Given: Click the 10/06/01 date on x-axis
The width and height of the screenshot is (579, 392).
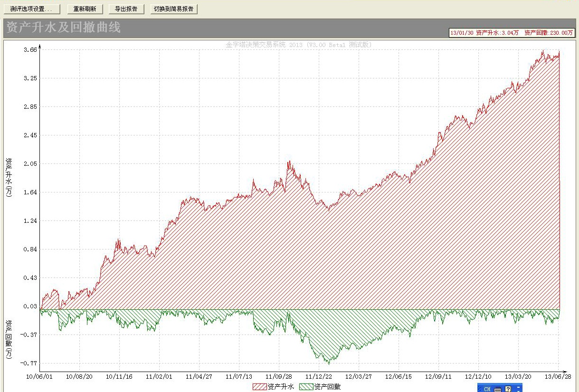Looking at the screenshot, I should coord(39,376).
